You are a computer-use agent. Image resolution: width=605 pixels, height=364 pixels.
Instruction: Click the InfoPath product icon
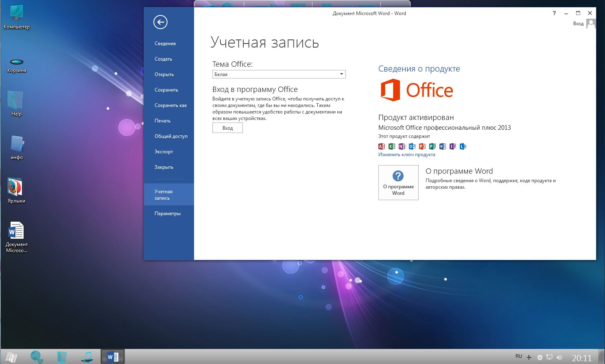[452, 146]
